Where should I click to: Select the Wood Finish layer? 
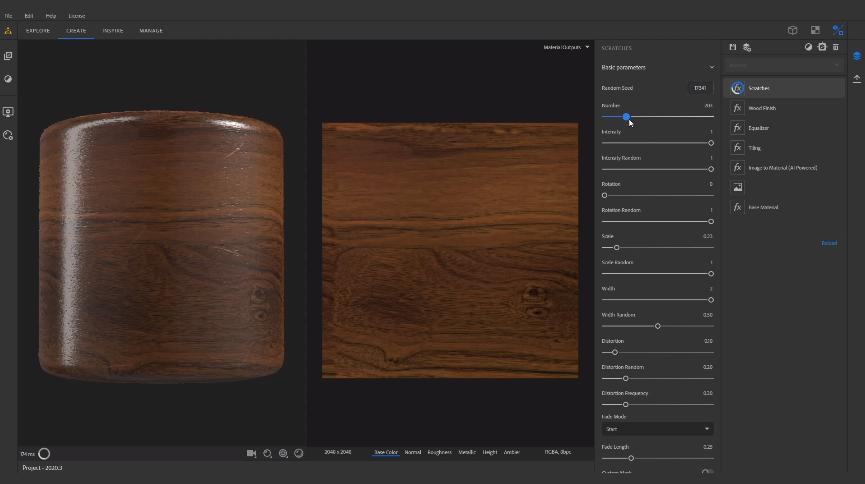[762, 108]
